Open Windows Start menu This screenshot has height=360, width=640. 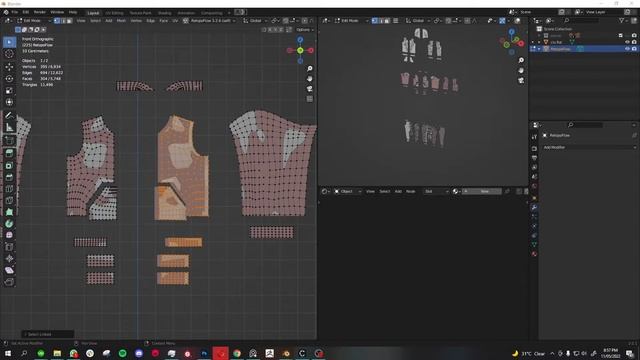point(8,353)
